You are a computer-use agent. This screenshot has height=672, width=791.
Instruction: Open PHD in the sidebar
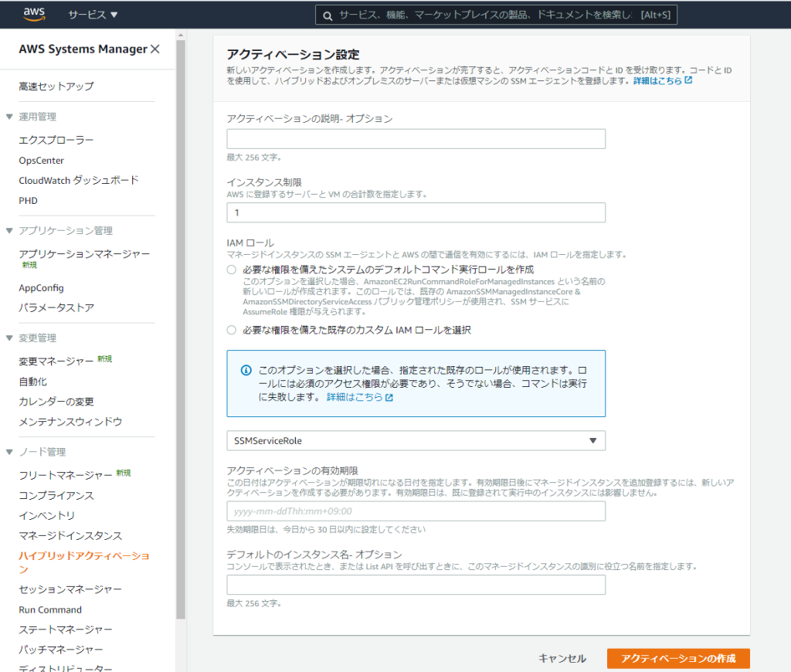click(x=29, y=201)
